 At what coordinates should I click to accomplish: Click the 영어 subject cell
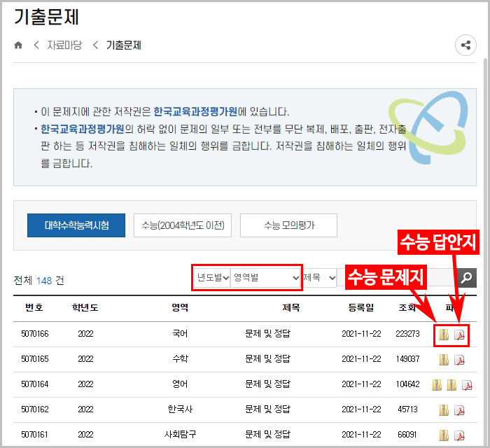pyautogui.click(x=180, y=384)
